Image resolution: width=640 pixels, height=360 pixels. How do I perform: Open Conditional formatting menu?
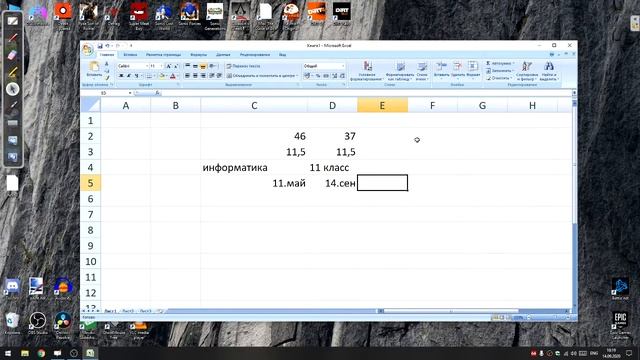coord(367,71)
